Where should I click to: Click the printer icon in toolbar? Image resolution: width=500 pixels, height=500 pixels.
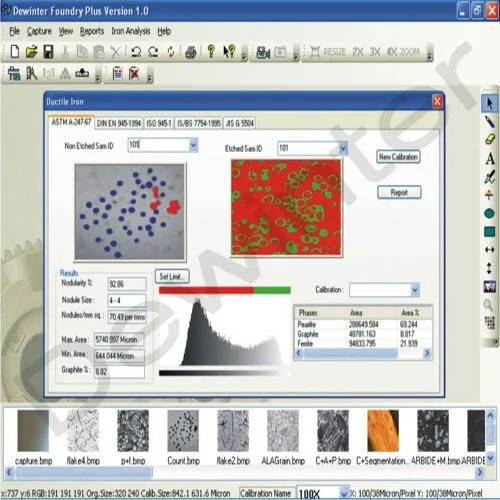(x=191, y=52)
